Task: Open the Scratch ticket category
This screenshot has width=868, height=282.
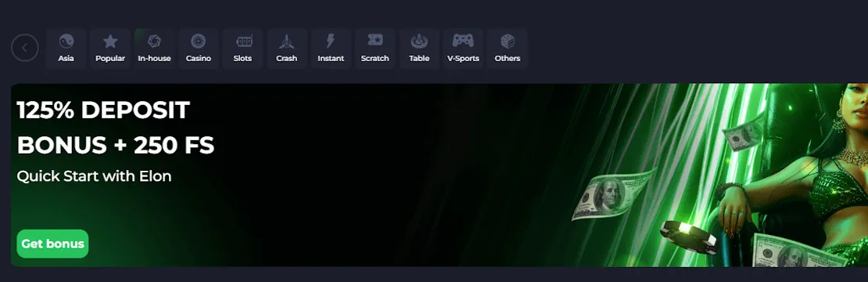Action: tap(375, 49)
